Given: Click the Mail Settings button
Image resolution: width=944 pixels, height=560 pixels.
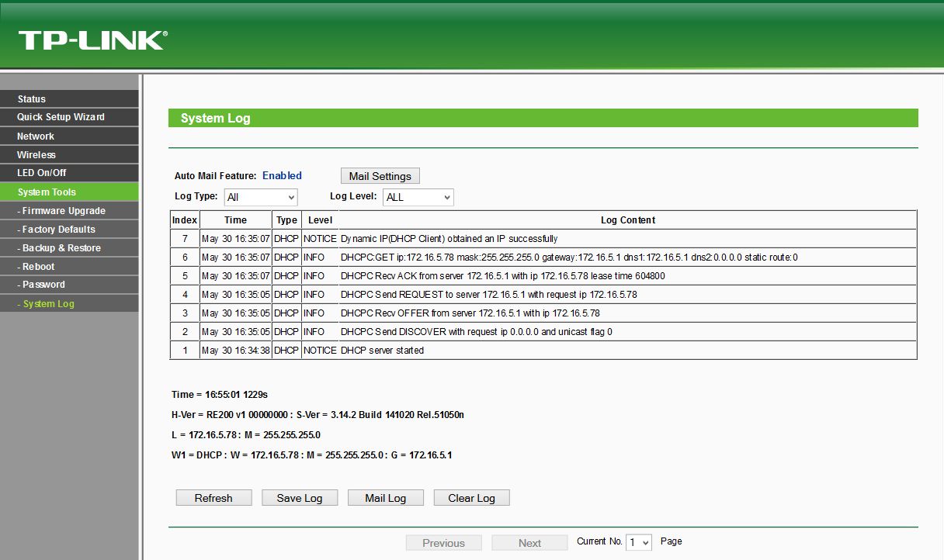Looking at the screenshot, I should click(x=380, y=176).
